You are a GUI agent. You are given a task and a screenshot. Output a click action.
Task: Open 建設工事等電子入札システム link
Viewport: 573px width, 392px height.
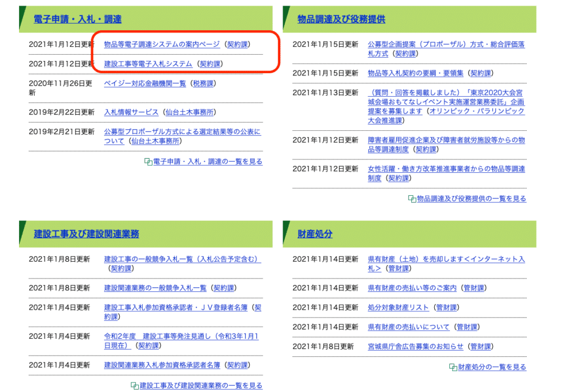[148, 64]
